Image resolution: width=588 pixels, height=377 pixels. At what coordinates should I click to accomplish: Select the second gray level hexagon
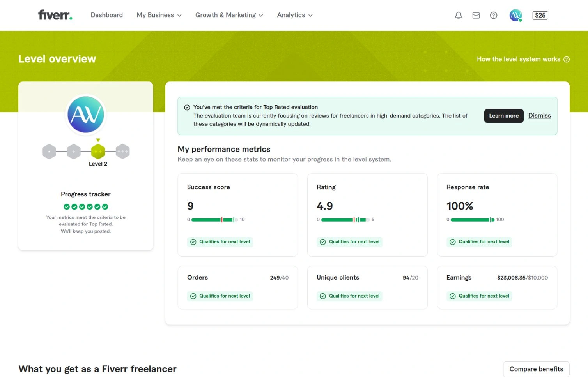point(74,151)
